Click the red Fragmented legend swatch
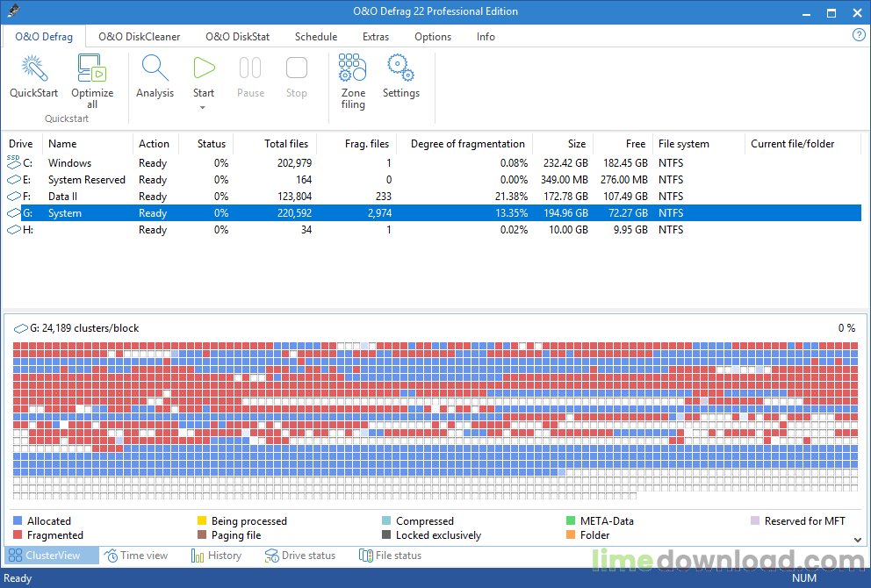 tap(18, 535)
